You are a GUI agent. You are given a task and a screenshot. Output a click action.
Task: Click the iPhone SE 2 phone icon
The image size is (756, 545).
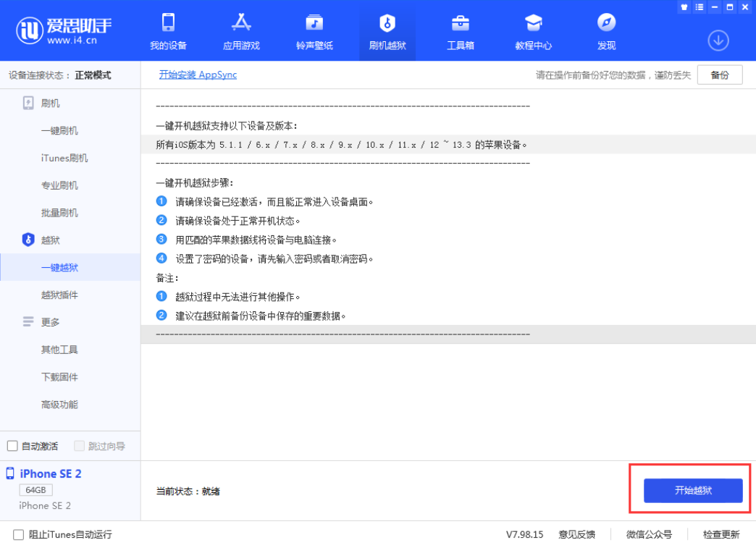point(10,473)
